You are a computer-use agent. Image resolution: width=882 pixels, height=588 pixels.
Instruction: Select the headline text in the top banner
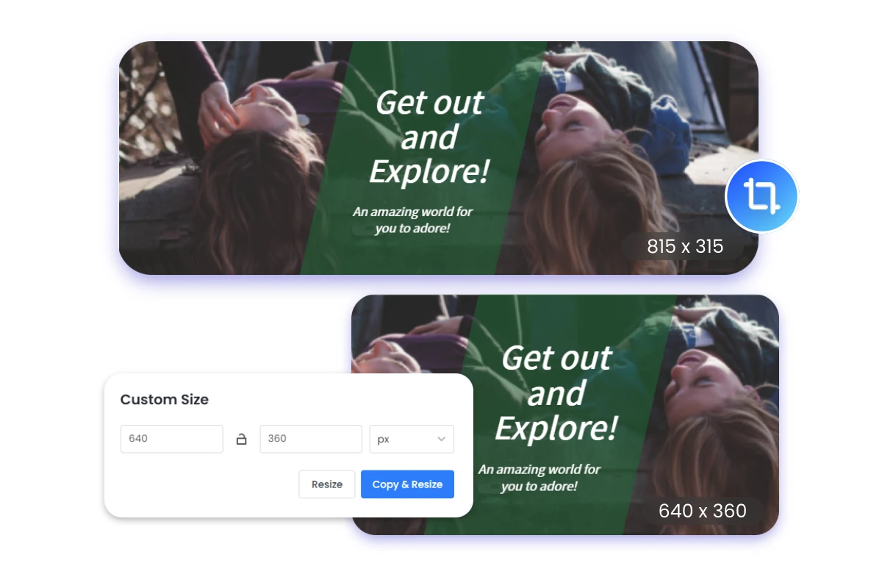point(429,137)
